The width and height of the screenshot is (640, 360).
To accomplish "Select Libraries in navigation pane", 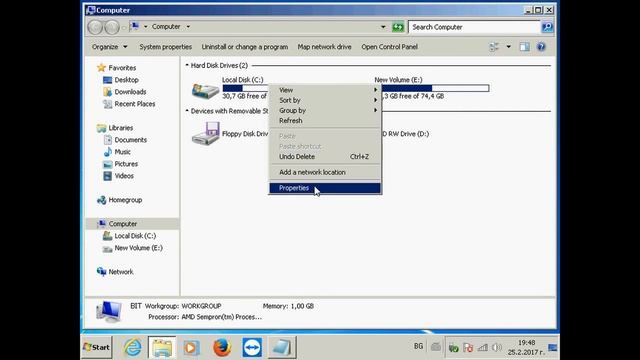I will point(120,128).
